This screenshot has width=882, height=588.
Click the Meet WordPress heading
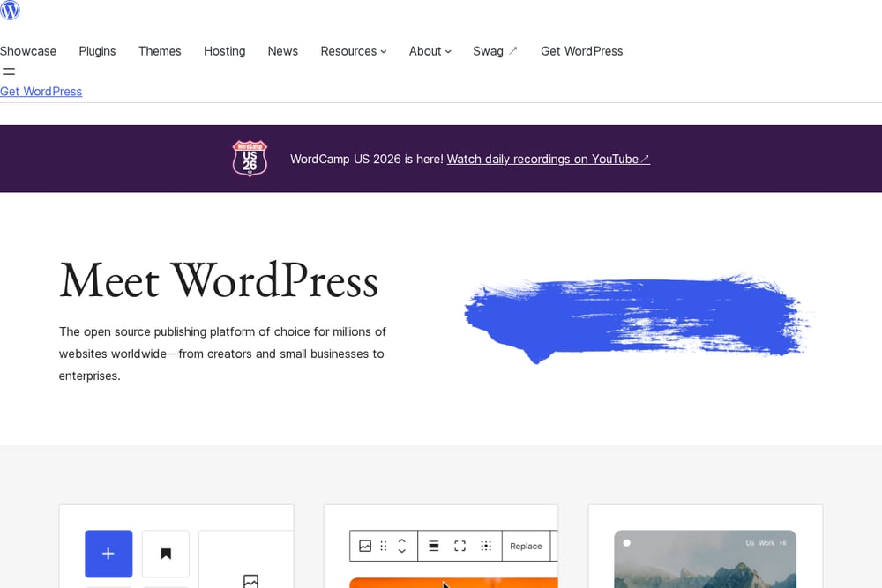(x=219, y=280)
